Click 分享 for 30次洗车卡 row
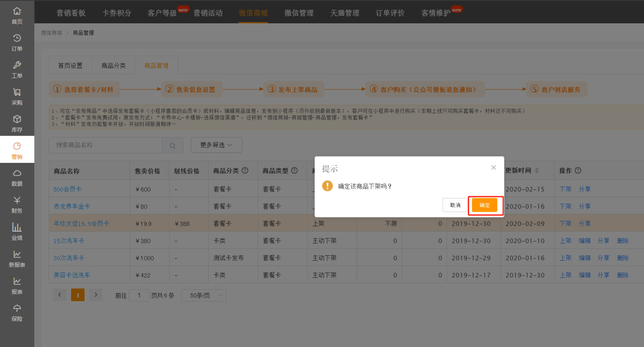 click(x=603, y=258)
